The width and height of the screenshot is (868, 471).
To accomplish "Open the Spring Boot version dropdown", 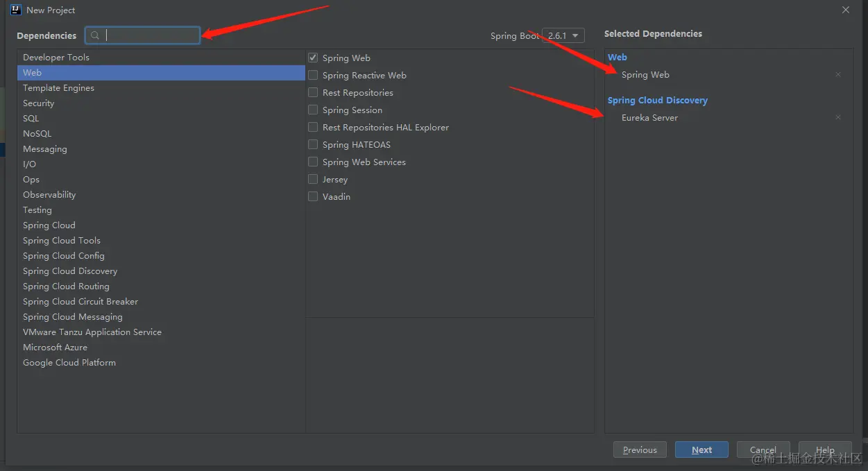I will pyautogui.click(x=563, y=35).
